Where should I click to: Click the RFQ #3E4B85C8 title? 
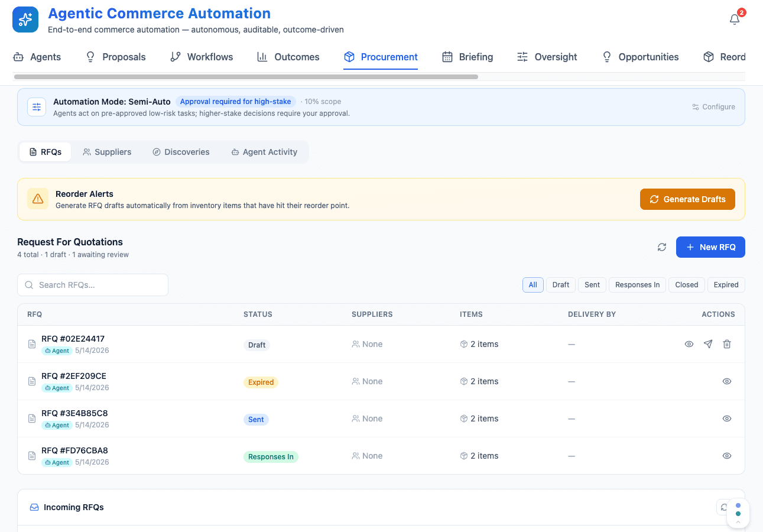[x=74, y=413]
